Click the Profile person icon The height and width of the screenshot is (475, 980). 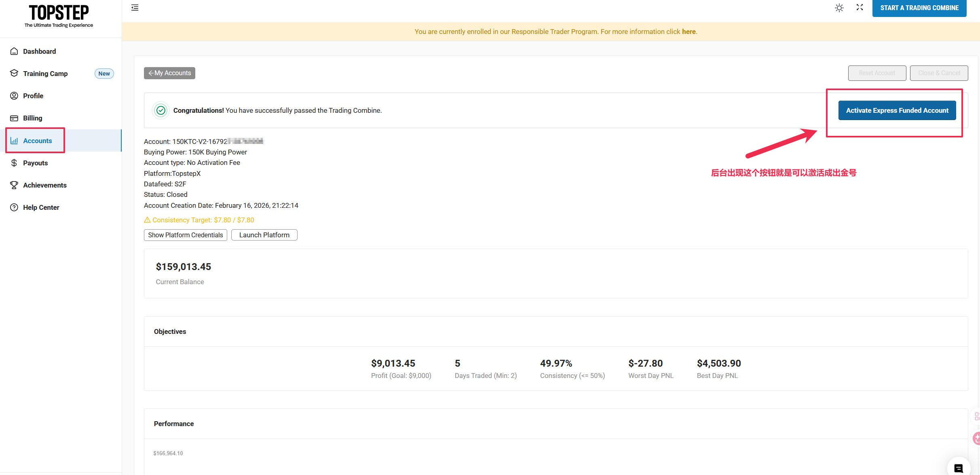(14, 96)
